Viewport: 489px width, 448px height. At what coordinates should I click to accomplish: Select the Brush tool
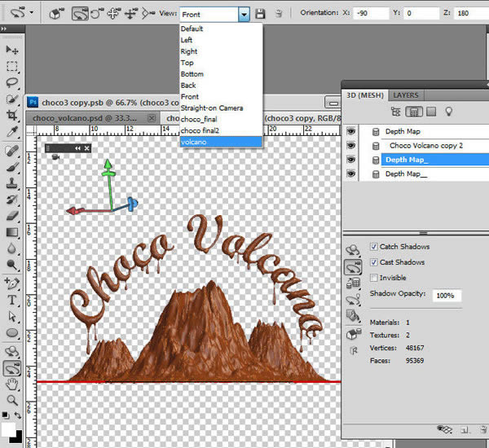[x=12, y=167]
